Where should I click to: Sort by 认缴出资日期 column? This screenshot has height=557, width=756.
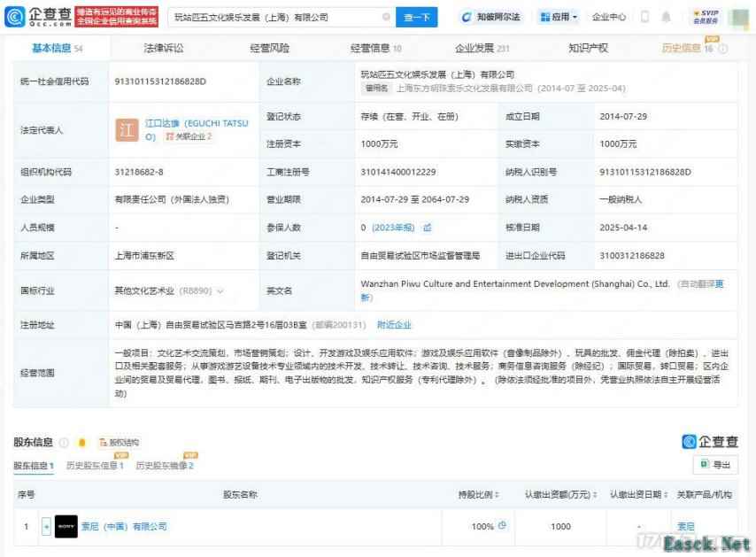click(638, 494)
